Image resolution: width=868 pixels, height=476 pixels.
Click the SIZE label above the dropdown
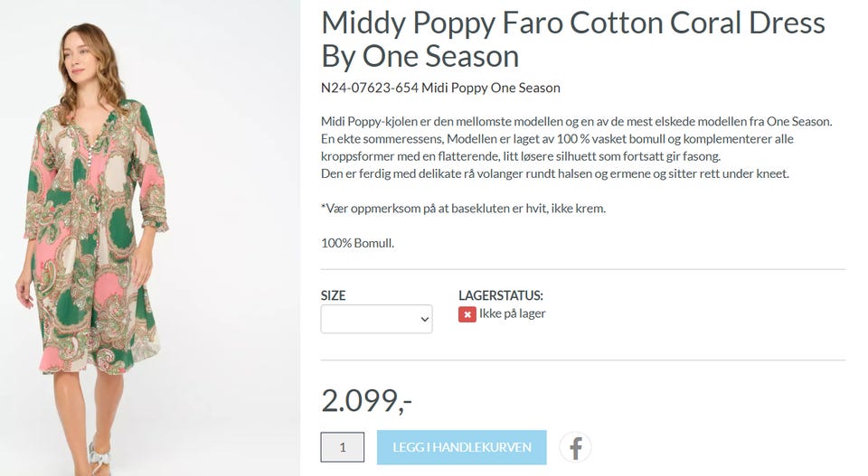[333, 295]
